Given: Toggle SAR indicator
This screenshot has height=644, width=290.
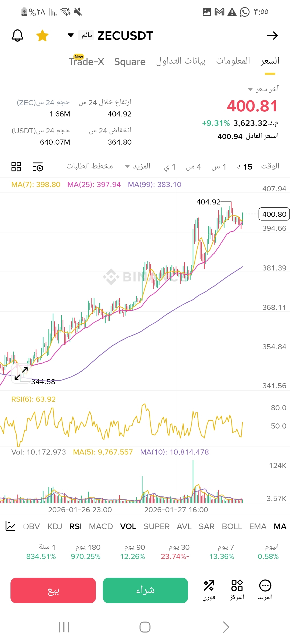Looking at the screenshot, I should pos(206,526).
